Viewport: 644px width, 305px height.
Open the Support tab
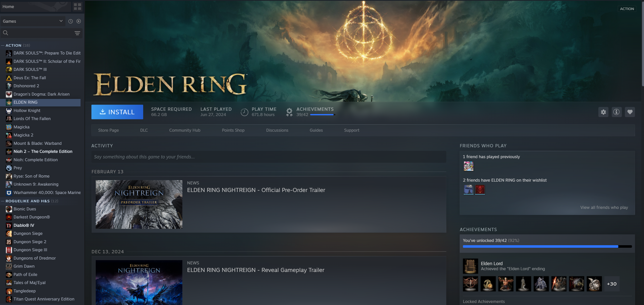[352, 130]
